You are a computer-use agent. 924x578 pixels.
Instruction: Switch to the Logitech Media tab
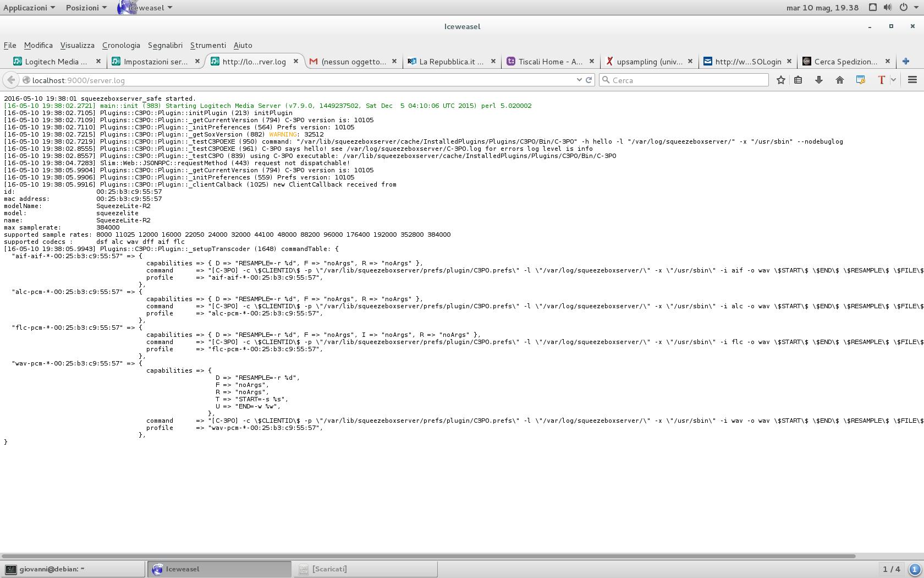(56, 62)
